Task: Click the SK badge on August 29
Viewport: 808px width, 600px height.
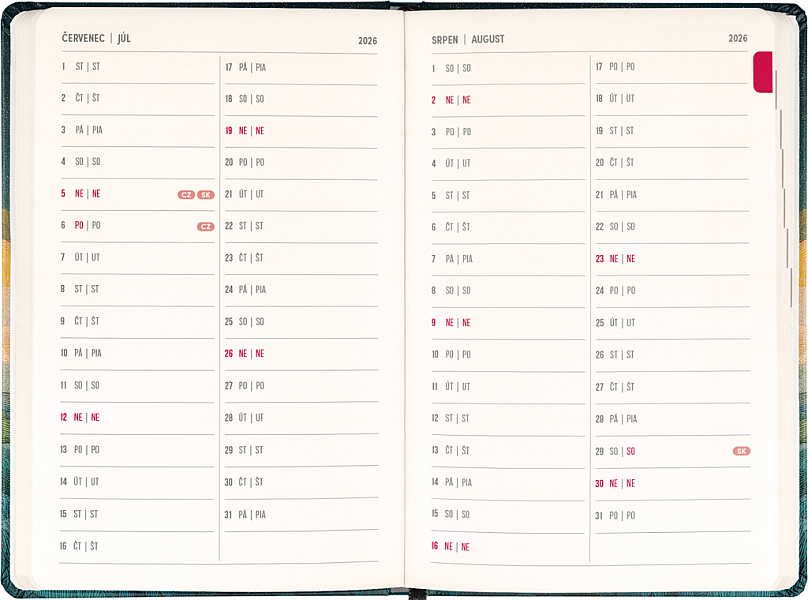Action: (741, 451)
